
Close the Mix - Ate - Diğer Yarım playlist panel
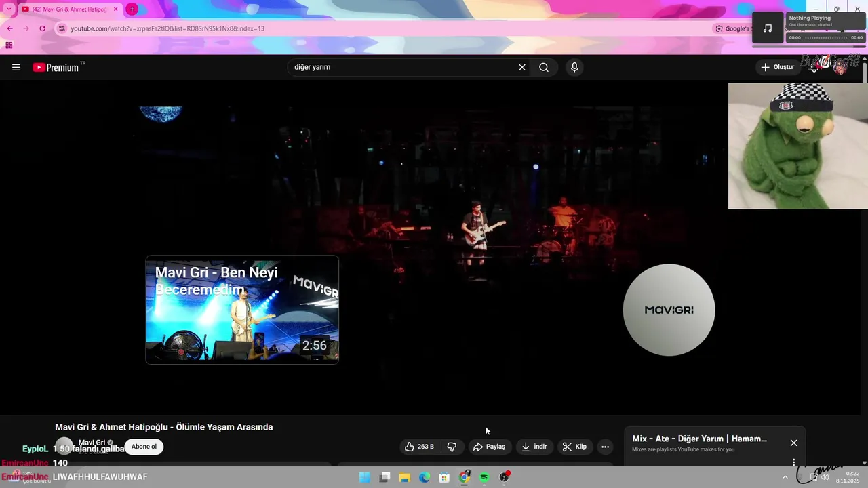(793, 443)
